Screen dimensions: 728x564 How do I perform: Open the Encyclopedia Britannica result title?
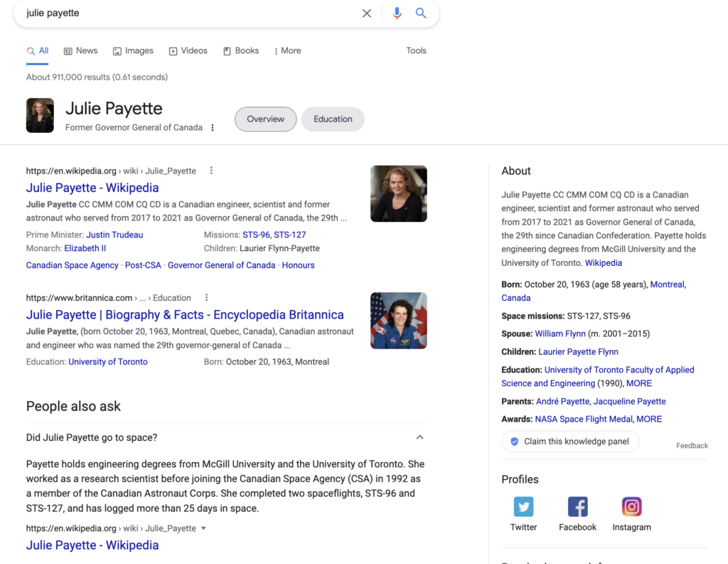[185, 314]
